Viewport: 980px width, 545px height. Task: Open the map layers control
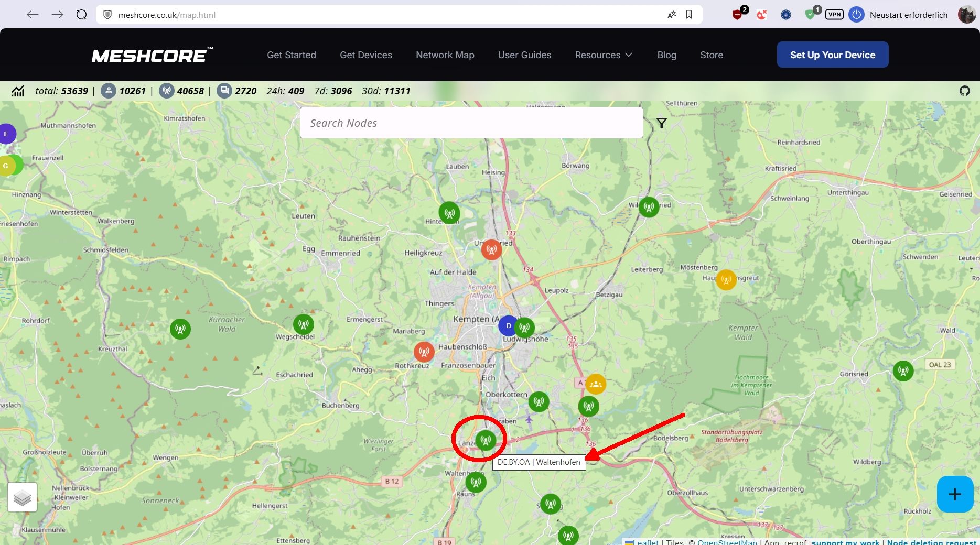tap(22, 497)
